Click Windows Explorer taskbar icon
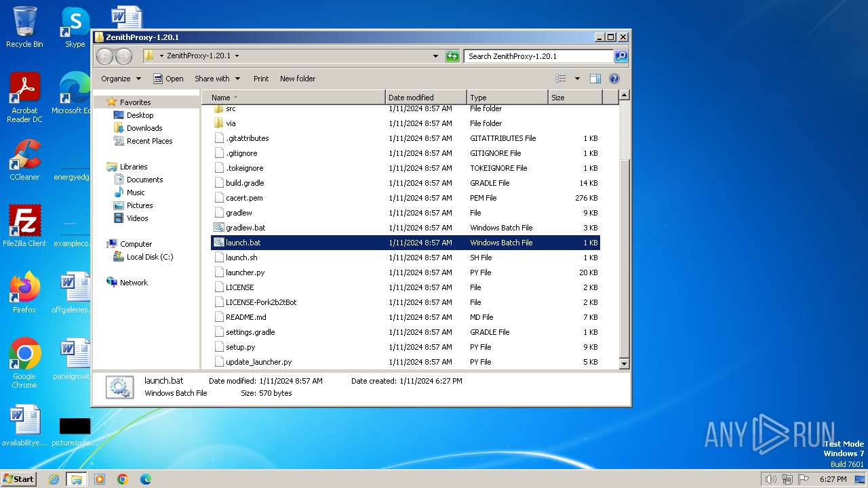The width and height of the screenshot is (868, 488). [x=77, y=479]
